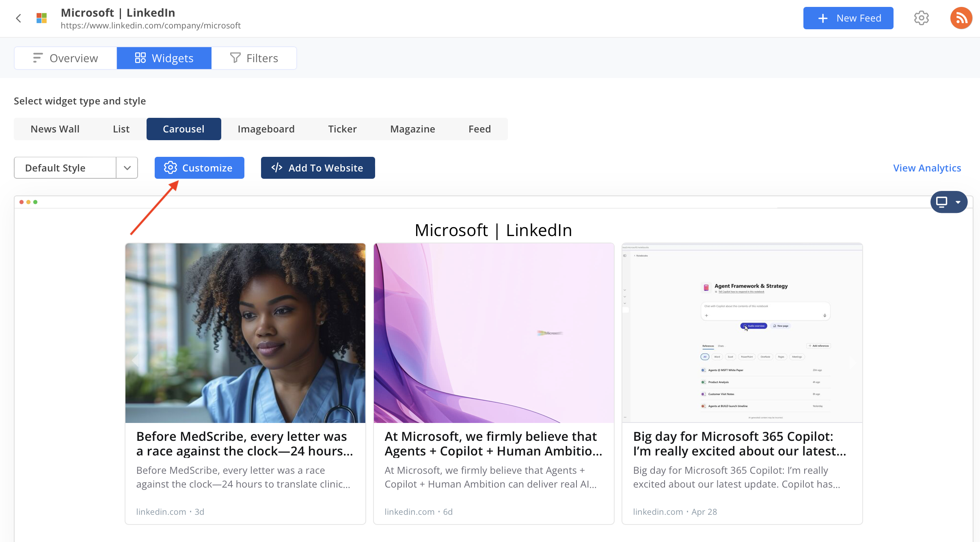Click Add To Website button
Viewport: 980px width, 542px height.
coord(318,168)
